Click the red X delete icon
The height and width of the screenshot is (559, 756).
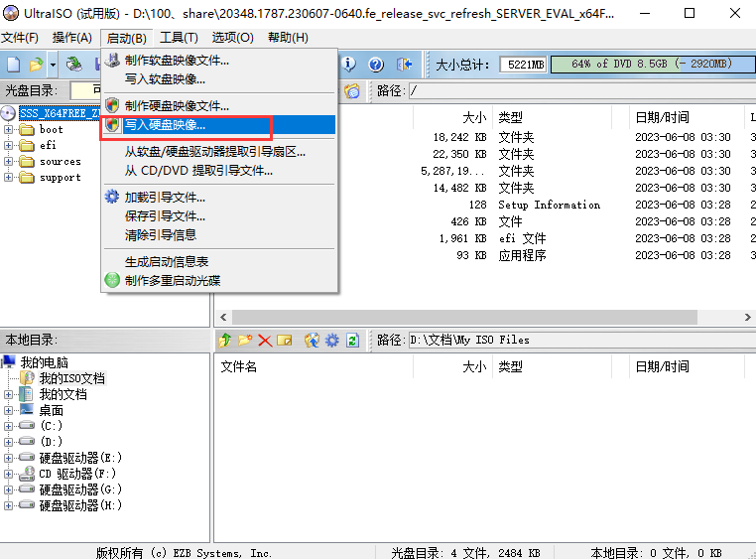265,341
